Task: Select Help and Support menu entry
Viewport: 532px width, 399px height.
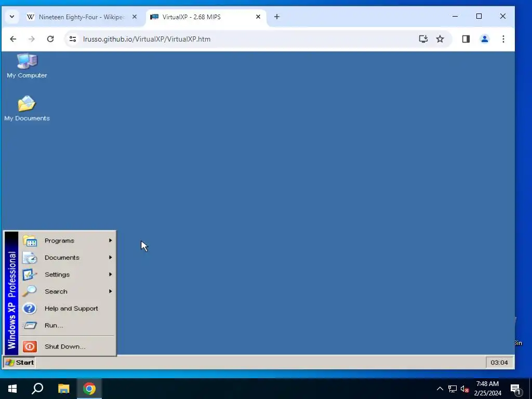Action: [x=67, y=309]
